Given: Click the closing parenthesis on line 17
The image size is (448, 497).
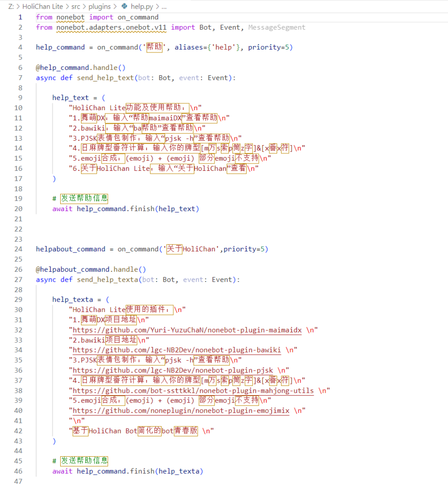Looking at the screenshot, I should coord(54,179).
